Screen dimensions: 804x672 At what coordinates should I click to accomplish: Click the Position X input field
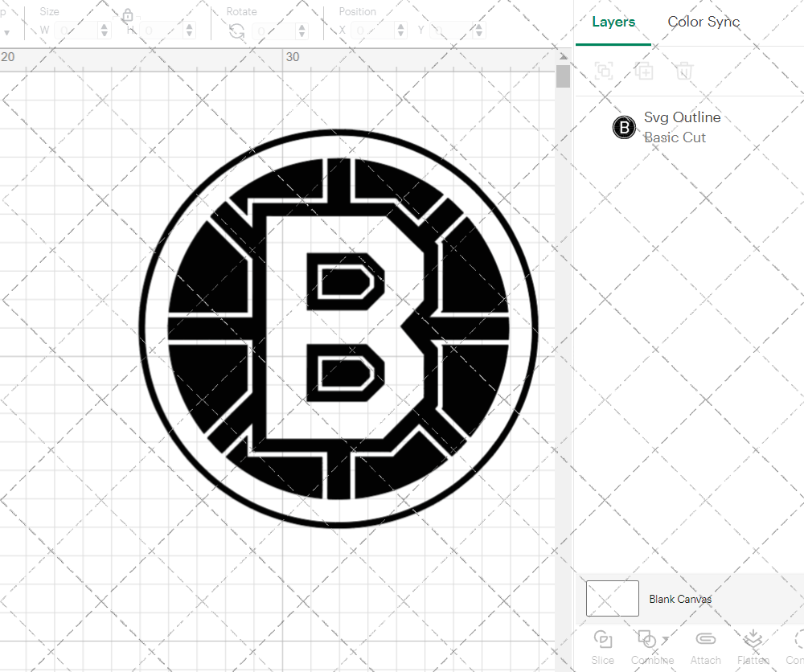point(373,31)
